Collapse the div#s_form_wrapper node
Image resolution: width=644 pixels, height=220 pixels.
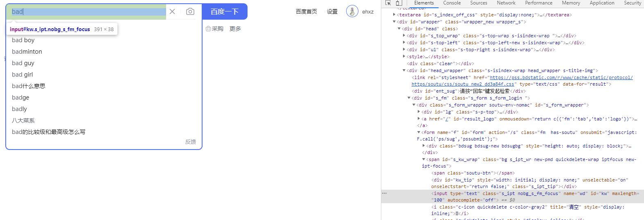tap(414, 105)
